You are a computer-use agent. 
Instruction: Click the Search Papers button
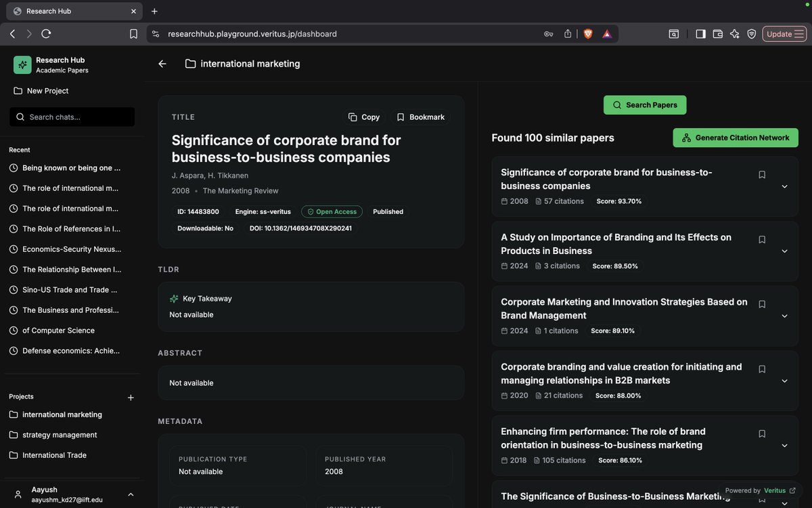pos(645,105)
